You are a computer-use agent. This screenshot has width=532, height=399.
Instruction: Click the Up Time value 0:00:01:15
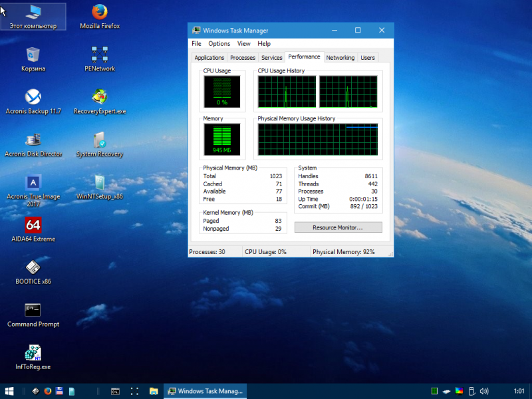363,199
